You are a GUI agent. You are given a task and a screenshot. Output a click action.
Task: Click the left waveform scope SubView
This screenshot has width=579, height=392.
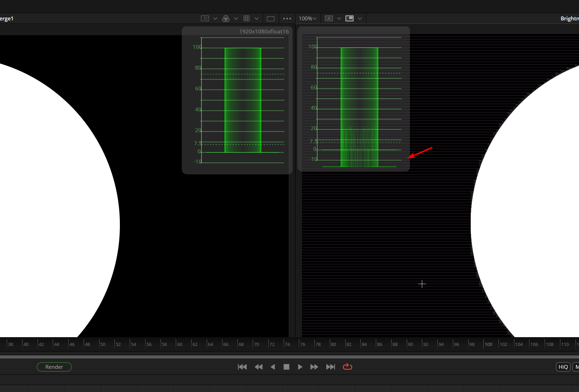coord(237,100)
